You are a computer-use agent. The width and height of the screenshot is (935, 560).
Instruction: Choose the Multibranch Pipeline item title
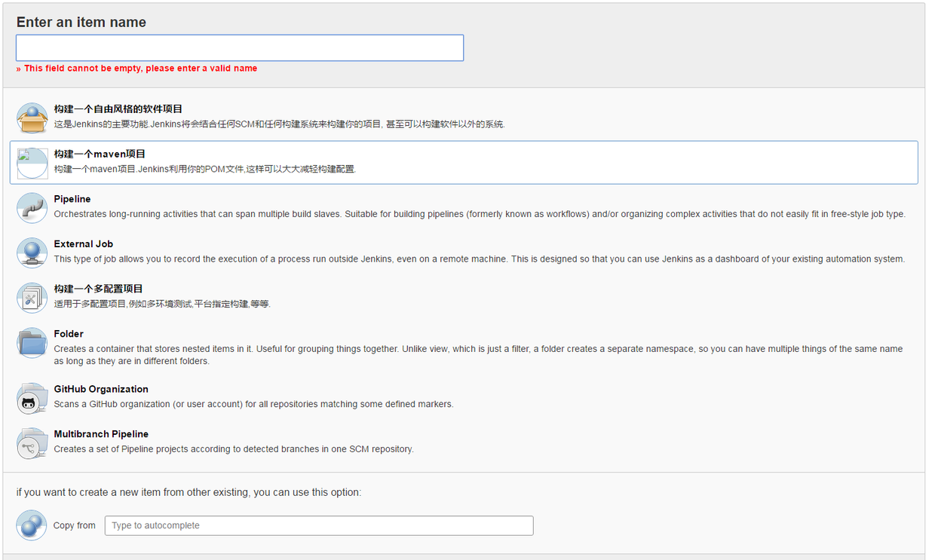click(x=101, y=434)
